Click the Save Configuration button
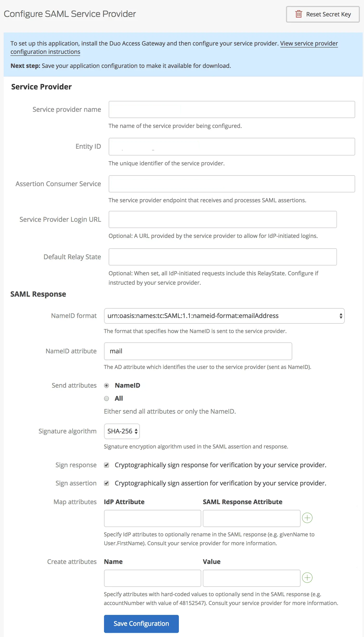The image size is (364, 637). (x=141, y=624)
